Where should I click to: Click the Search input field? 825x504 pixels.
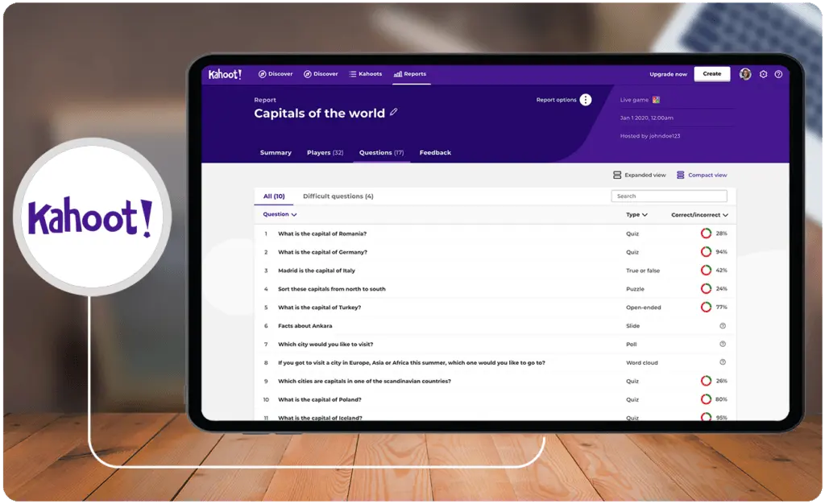[x=669, y=196]
